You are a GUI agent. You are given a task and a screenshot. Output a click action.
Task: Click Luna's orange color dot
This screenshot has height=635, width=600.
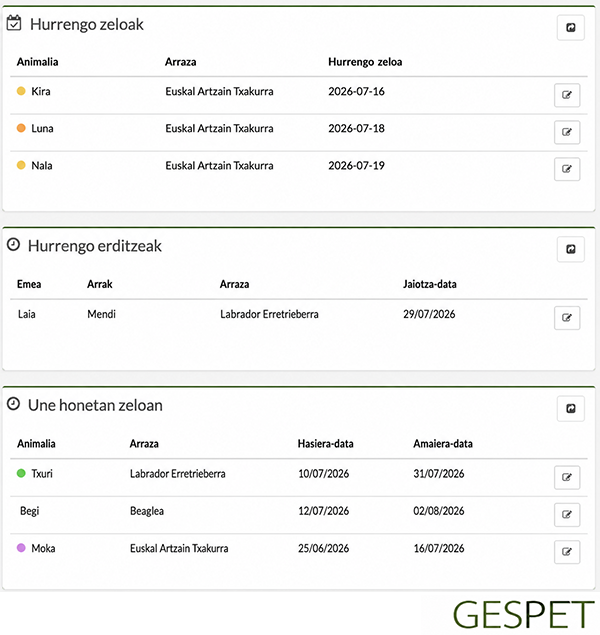pos(21,128)
